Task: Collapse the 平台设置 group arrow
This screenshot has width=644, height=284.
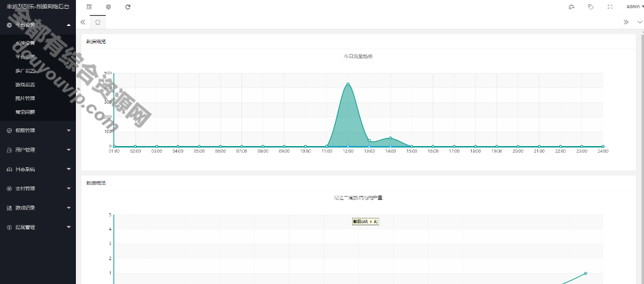Action: click(68, 25)
